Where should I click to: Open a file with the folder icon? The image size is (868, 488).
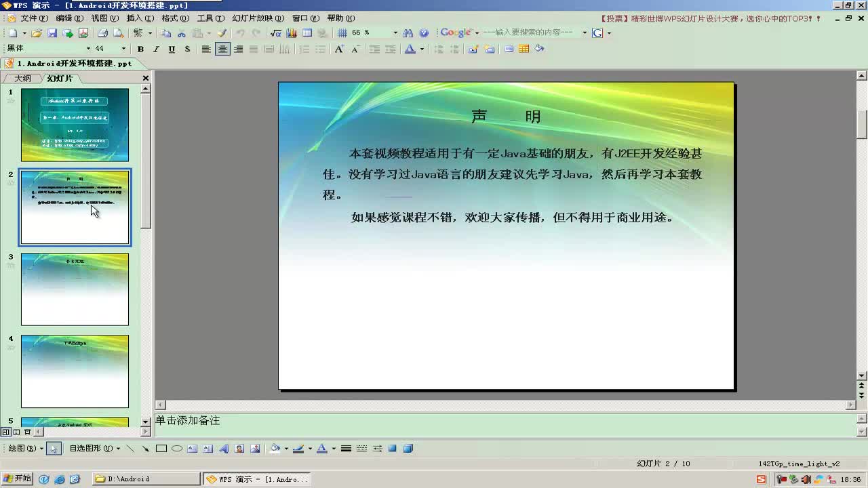[37, 33]
